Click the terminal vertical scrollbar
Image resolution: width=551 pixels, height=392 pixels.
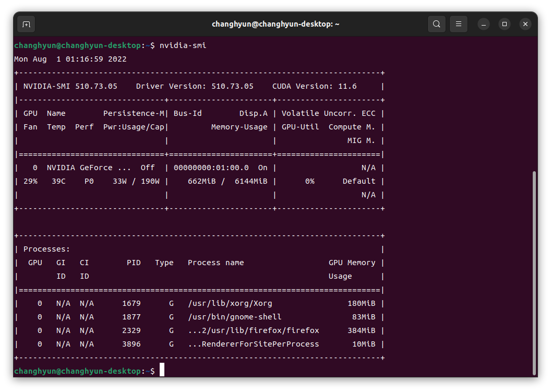point(534,273)
